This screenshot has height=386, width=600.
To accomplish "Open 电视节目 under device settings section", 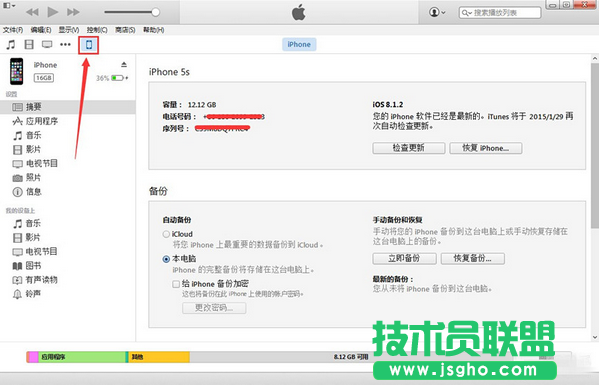I will [35, 164].
